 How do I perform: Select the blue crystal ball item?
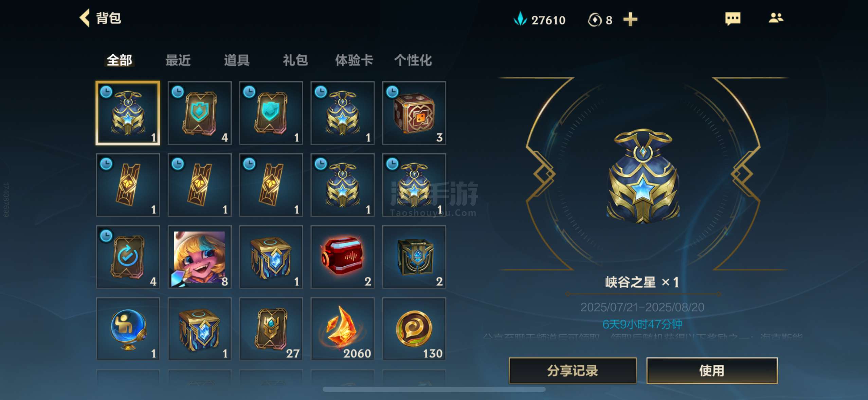click(128, 329)
